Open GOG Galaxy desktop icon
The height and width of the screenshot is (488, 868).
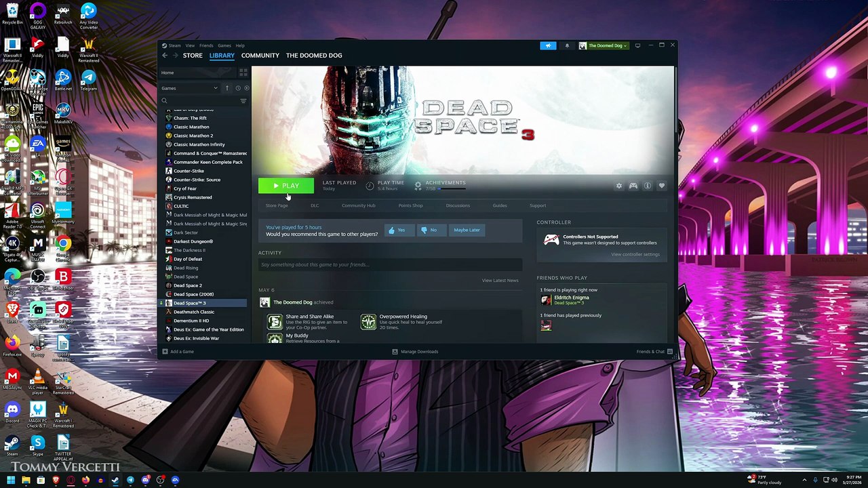38,16
